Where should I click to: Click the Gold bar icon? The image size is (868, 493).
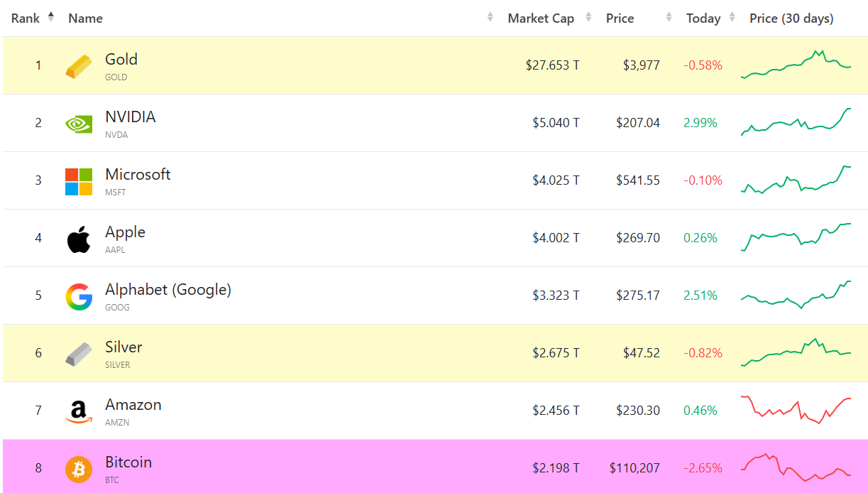79,66
